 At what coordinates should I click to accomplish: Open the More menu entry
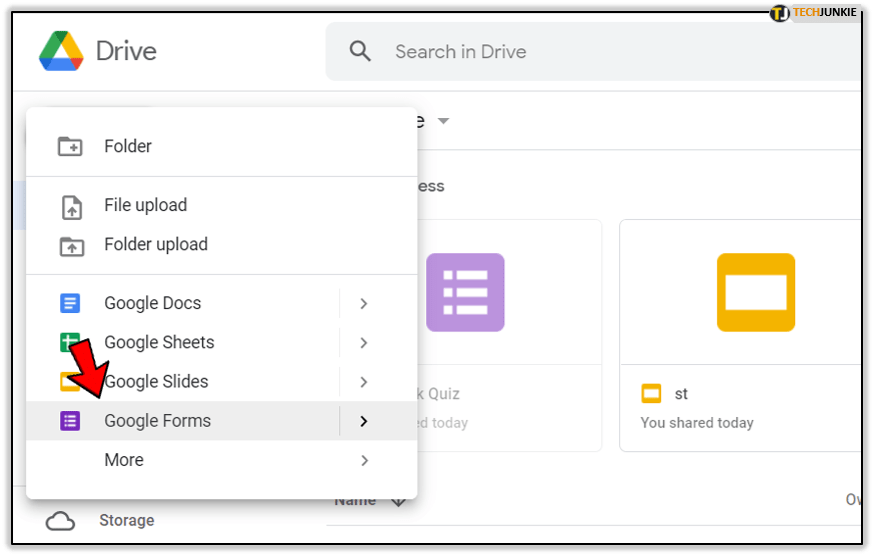124,460
